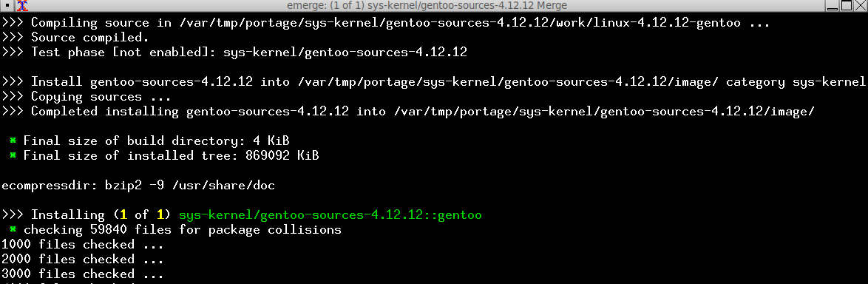The width and height of the screenshot is (868, 284).
Task: Click the '3000 files checked ...' line
Action: pos(83,274)
